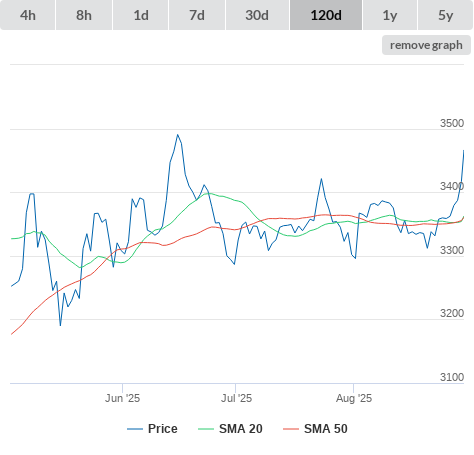Choose the 1d chart range
Image resolution: width=474 pixels, height=455 pixels.
coord(141,15)
